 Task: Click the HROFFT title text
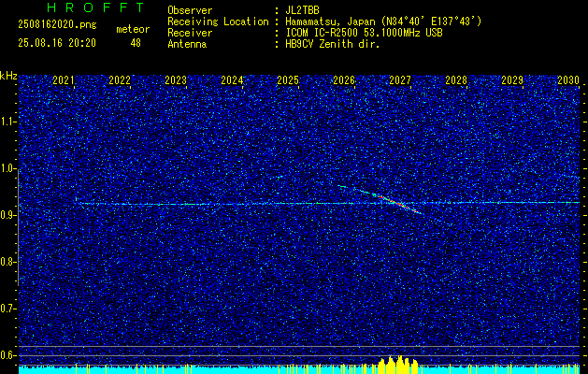(x=95, y=7)
